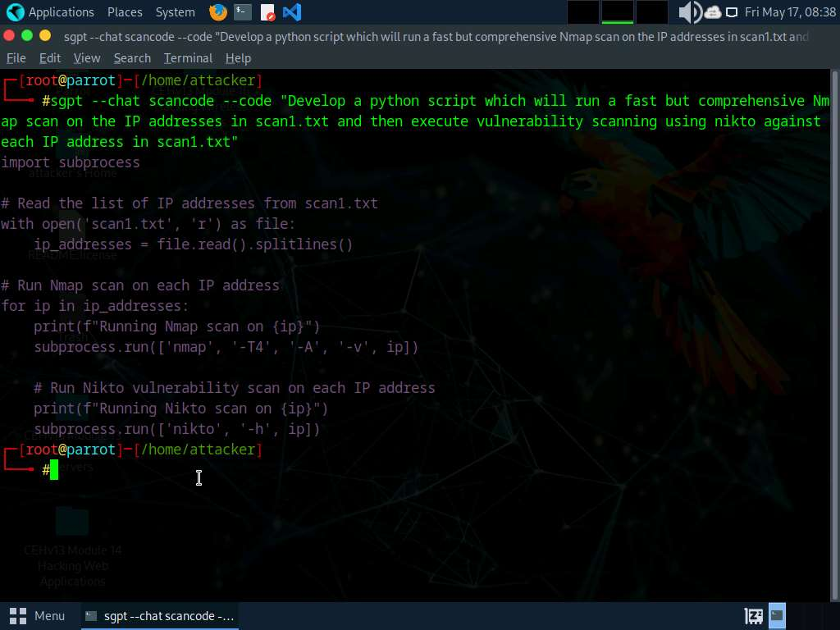Click the display notification tray icon
The width and height of the screenshot is (840, 630).
pos(731,12)
